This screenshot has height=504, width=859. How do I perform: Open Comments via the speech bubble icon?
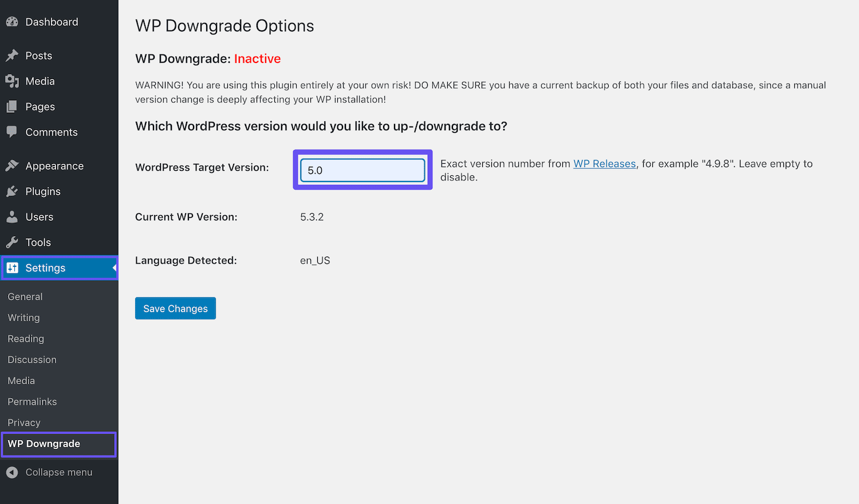coord(13,132)
